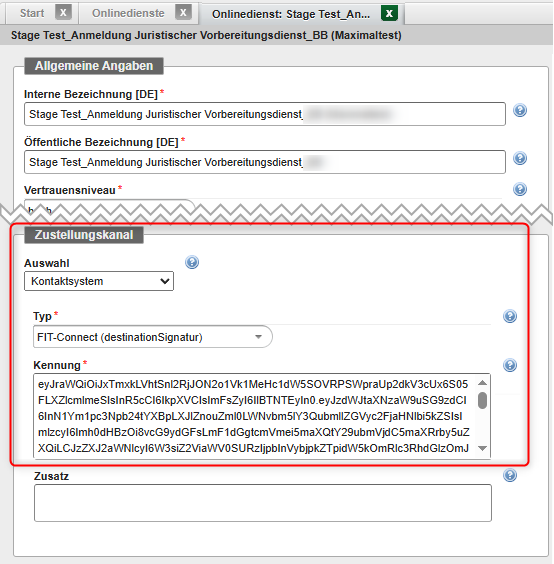The image size is (554, 564).
Task: Open help for Interne Bezeichnung field
Action: tap(520, 110)
